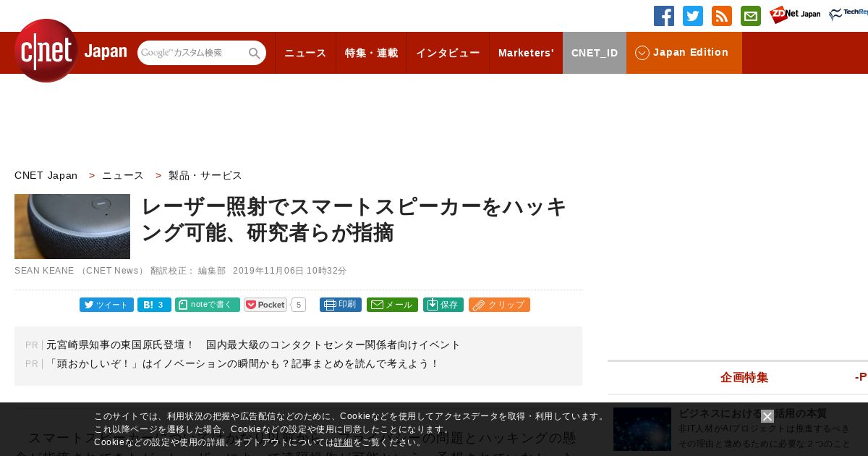Open PR link about 元宮崎県知事の東国原氏登壇
The height and width of the screenshot is (456, 868).
[253, 345]
